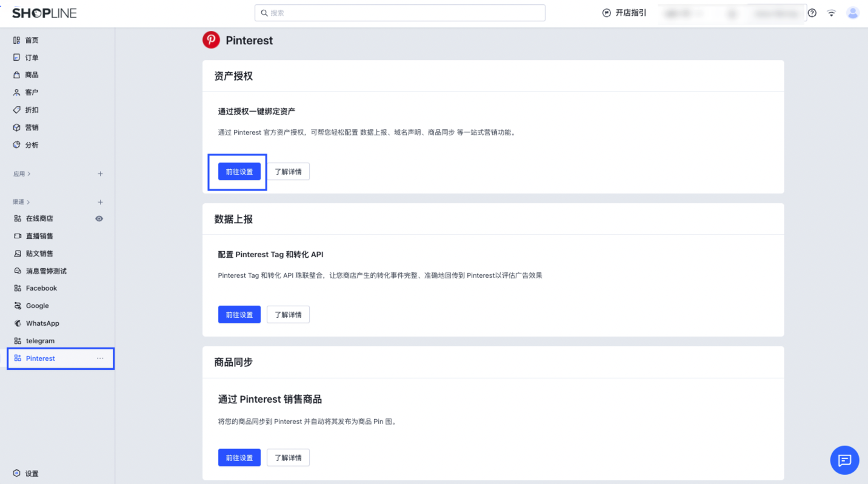Viewport: 868px width, 484px height.
Task: Focus the search (搜索) field
Action: tap(400, 13)
